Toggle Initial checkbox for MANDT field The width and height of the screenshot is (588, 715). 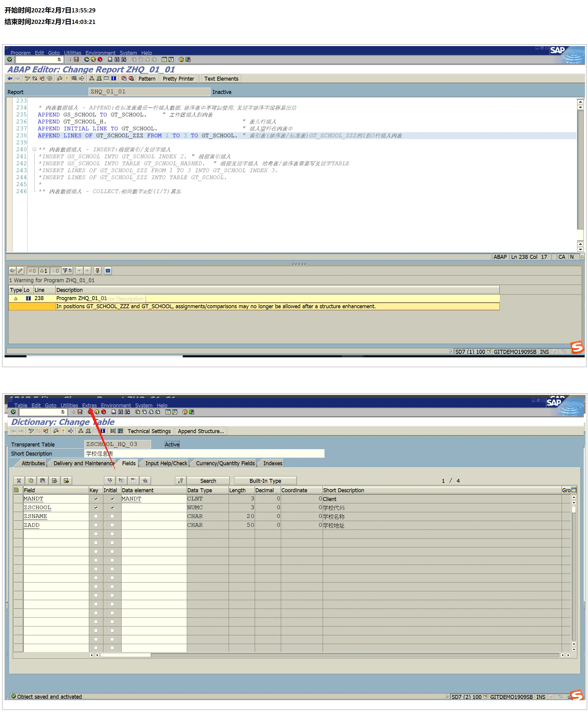click(112, 499)
